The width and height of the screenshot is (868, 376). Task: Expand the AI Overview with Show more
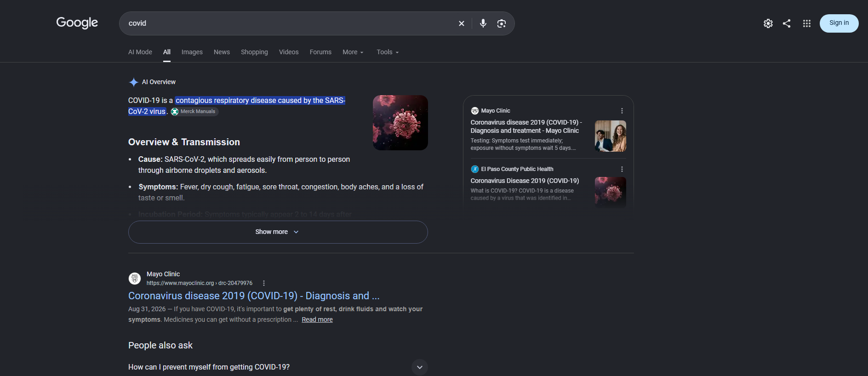coord(278,232)
